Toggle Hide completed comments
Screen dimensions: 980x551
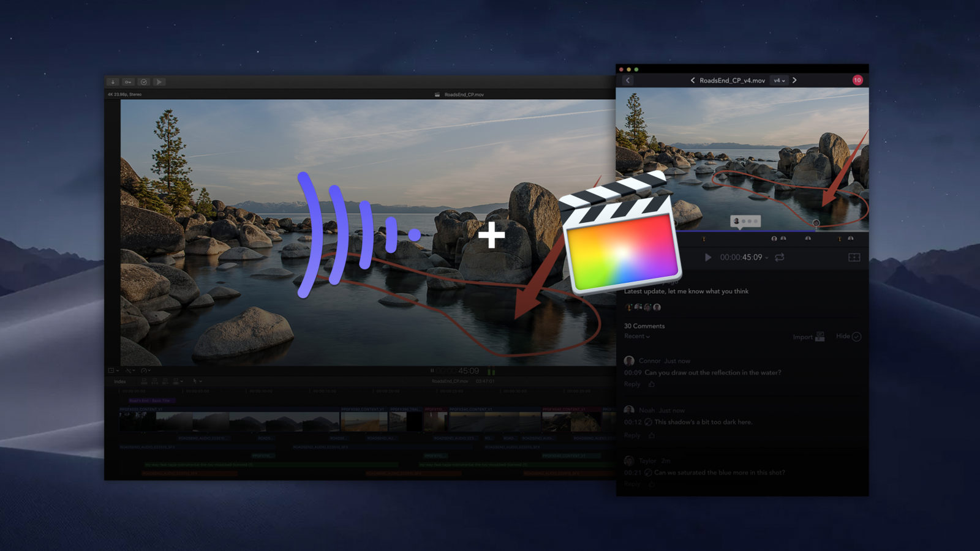coord(848,336)
